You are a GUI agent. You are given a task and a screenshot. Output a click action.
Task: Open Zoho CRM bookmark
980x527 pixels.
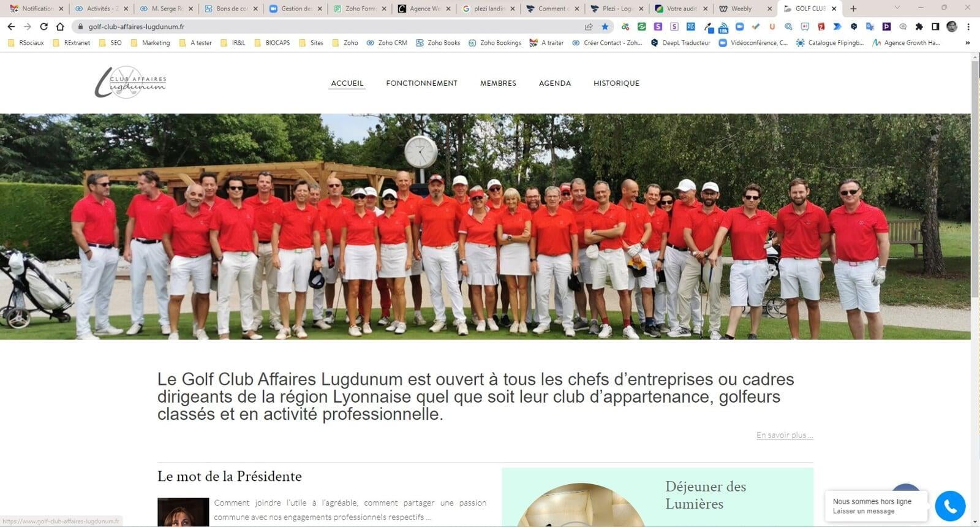pos(386,43)
